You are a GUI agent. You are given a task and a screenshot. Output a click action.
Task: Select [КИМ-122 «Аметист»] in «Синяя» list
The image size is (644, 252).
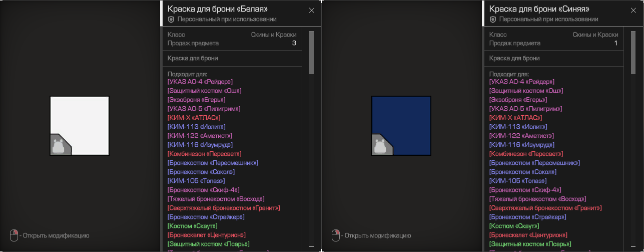coord(521,136)
